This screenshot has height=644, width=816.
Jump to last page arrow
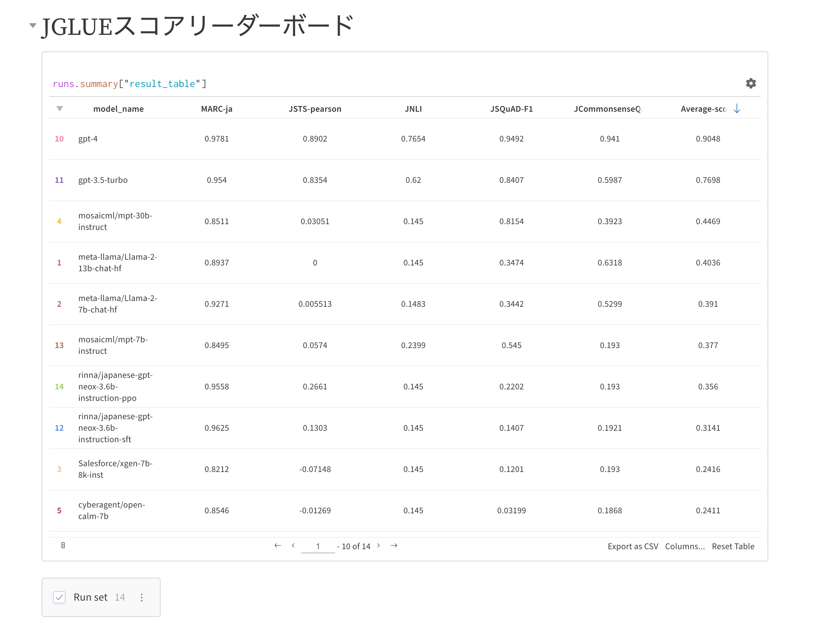394,545
